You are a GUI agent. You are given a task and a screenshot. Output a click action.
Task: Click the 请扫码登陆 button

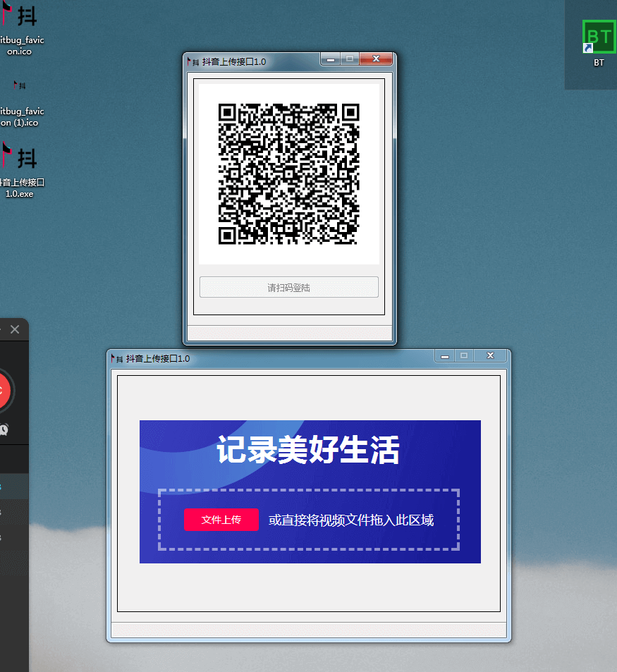tap(288, 288)
